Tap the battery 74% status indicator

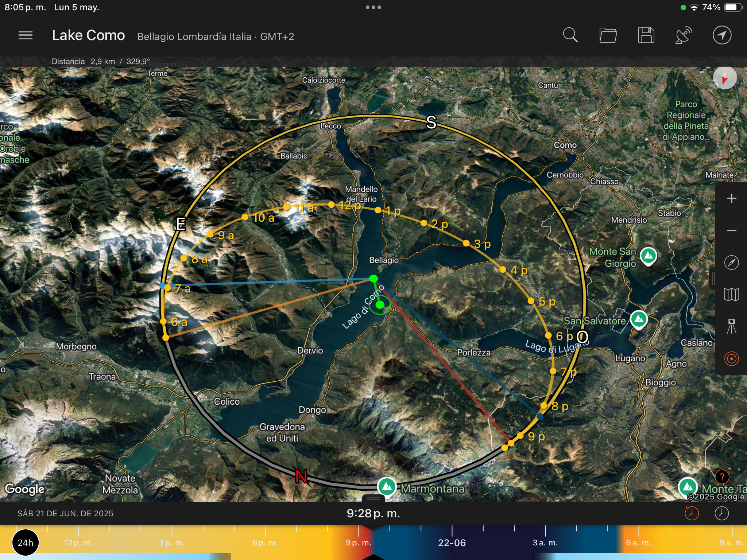click(722, 7)
